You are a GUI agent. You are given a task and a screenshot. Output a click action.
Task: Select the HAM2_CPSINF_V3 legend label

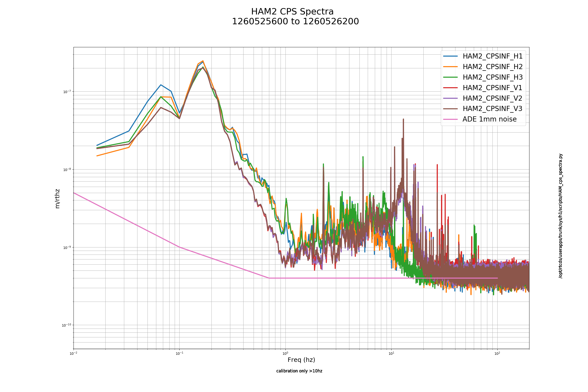point(492,109)
